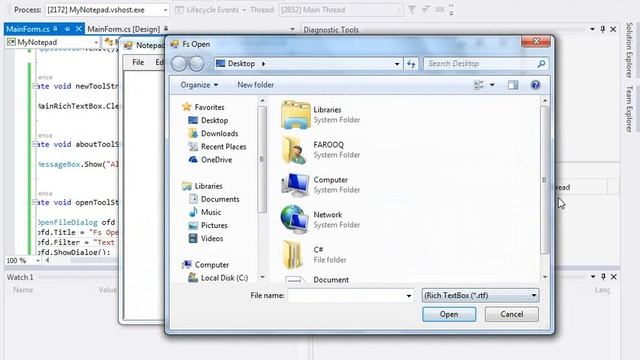Open the File name dropdown arrow
The height and width of the screenshot is (360, 640).
pyautogui.click(x=409, y=296)
